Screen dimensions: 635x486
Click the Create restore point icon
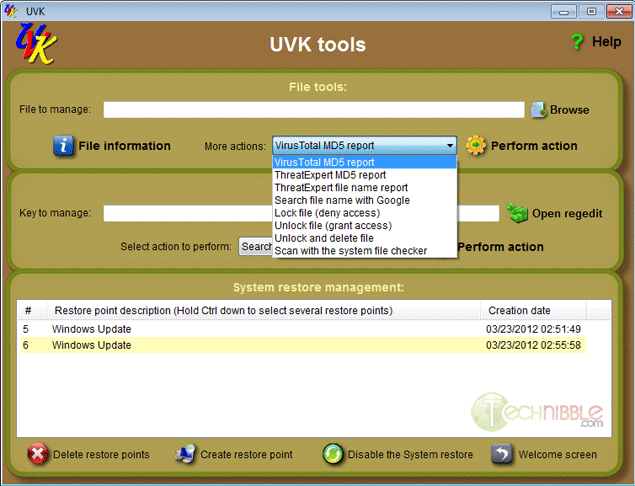(x=185, y=454)
